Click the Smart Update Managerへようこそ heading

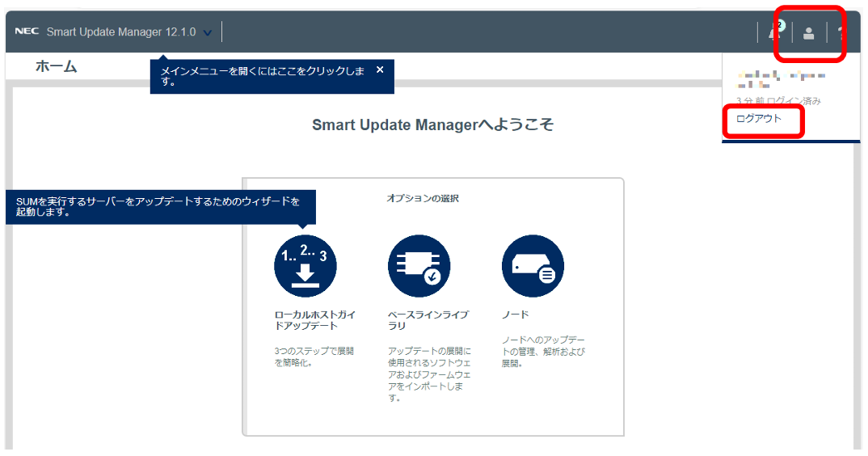pyautogui.click(x=432, y=125)
